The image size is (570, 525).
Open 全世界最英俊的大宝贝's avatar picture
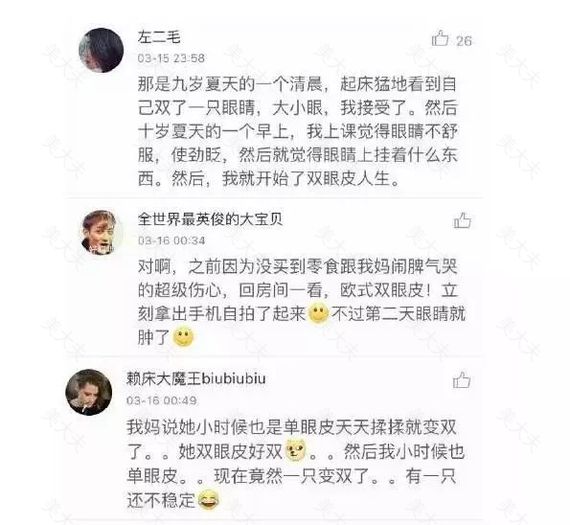[101, 232]
